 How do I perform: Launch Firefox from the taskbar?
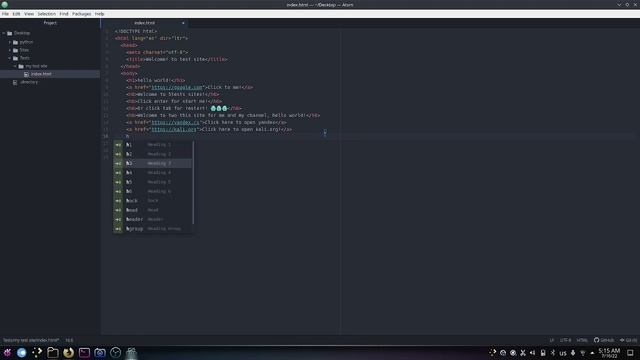coord(69,353)
